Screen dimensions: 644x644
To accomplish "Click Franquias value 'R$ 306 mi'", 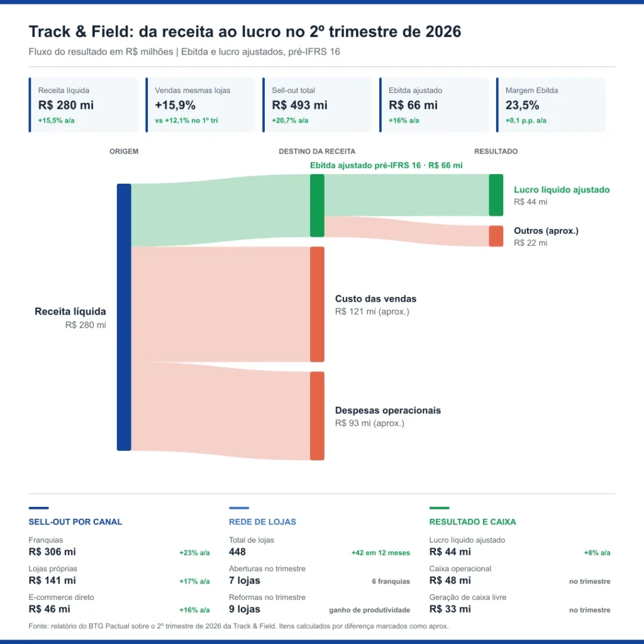I will [x=52, y=552].
